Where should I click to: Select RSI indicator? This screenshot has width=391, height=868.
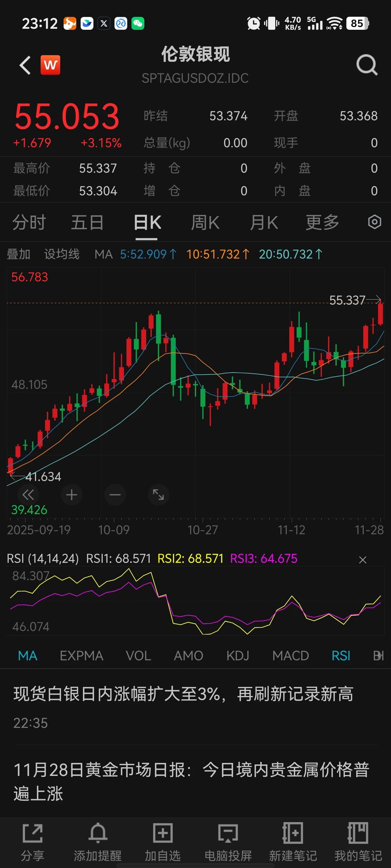(341, 656)
